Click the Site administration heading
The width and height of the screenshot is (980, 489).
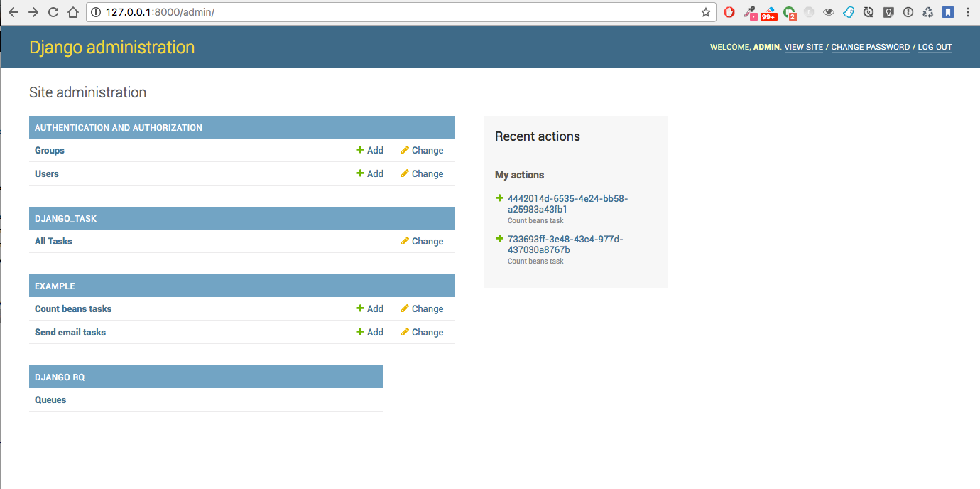point(87,92)
